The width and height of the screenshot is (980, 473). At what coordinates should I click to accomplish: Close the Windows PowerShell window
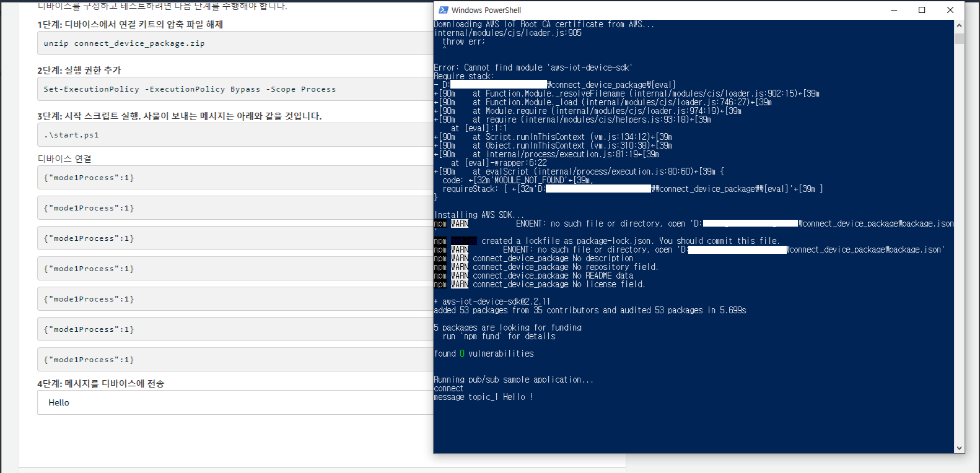(x=950, y=10)
